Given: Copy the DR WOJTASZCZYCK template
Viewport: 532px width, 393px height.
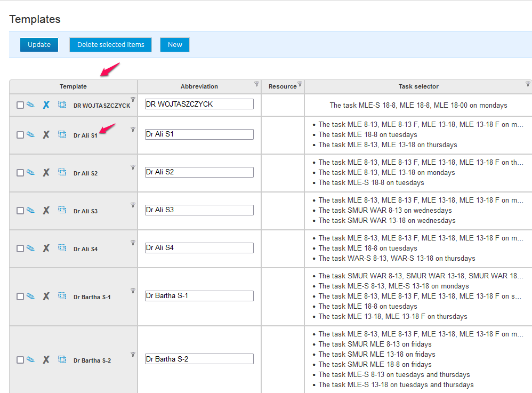Looking at the screenshot, I should point(62,105).
